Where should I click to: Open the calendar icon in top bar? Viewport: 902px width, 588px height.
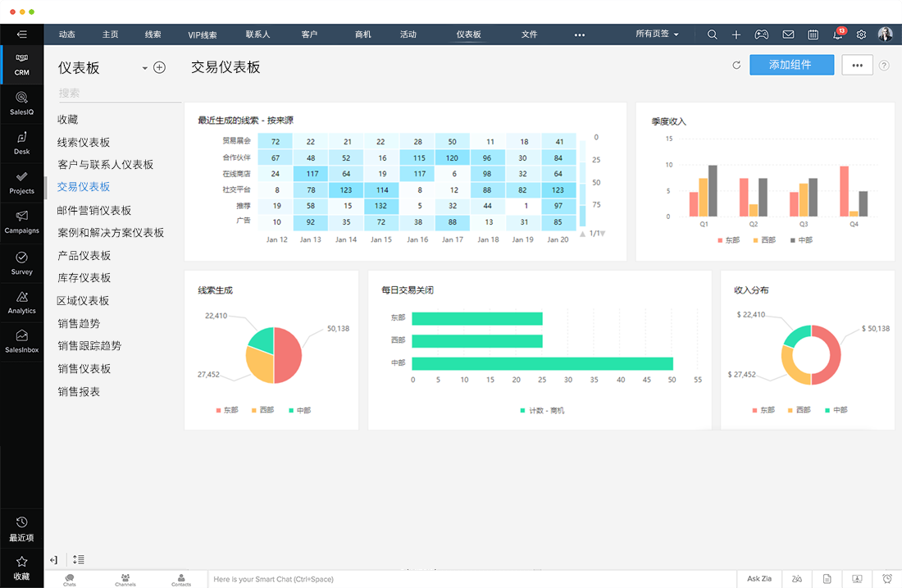pos(813,34)
